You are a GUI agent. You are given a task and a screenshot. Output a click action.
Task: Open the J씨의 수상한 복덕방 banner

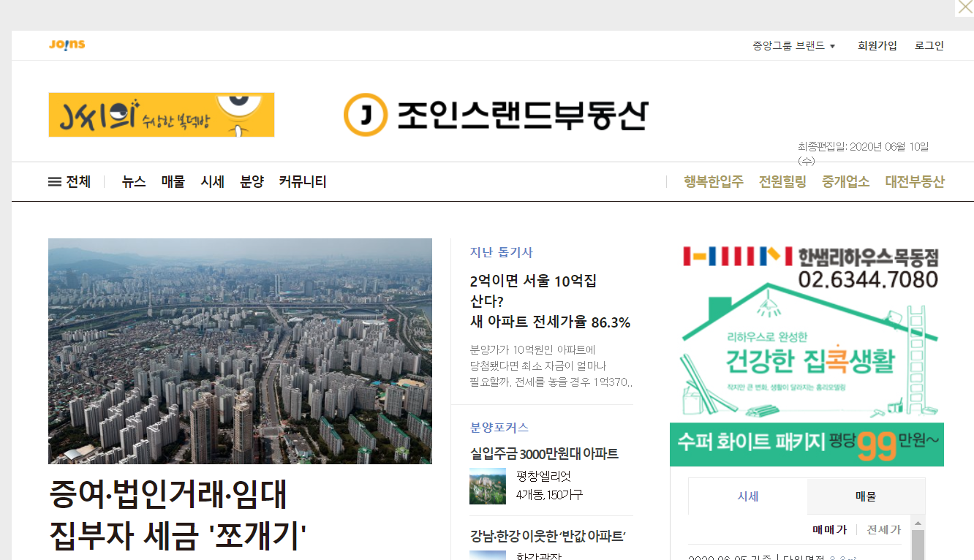coord(162,115)
